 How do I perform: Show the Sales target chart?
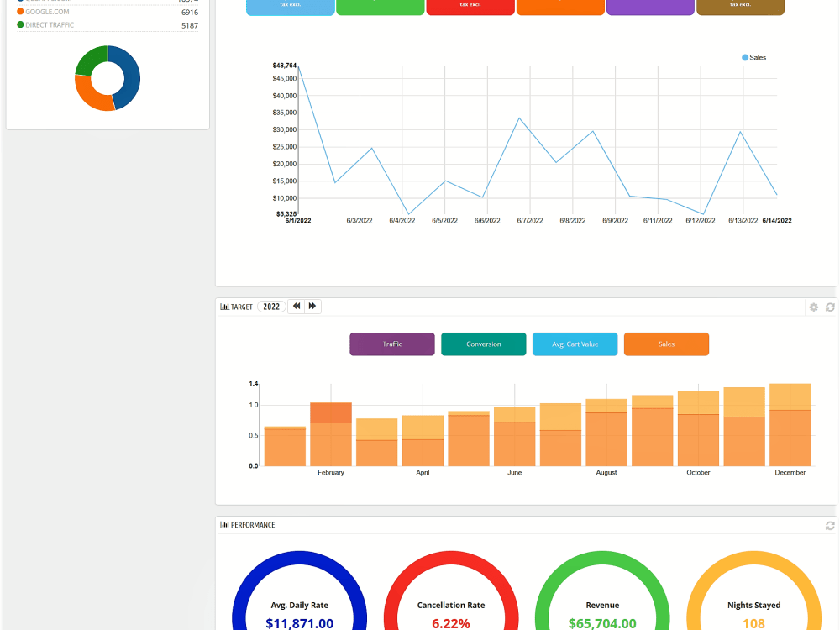tap(666, 344)
